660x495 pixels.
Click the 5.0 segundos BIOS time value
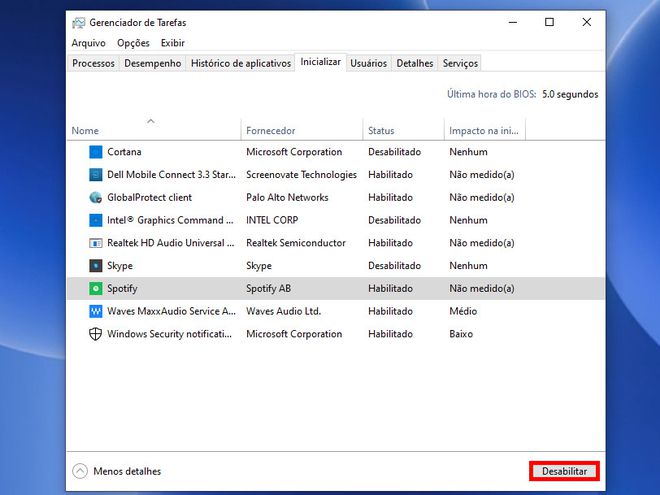tap(570, 94)
